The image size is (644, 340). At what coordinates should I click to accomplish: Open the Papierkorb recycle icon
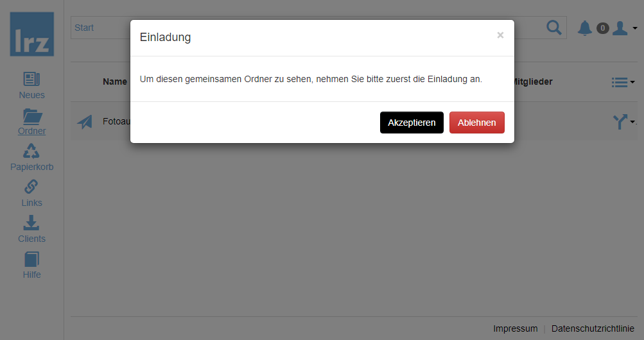(31, 151)
